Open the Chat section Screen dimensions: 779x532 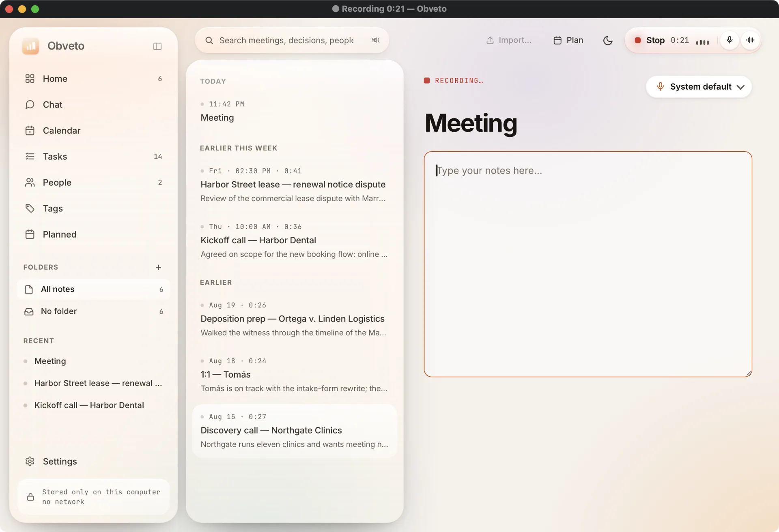click(93, 105)
